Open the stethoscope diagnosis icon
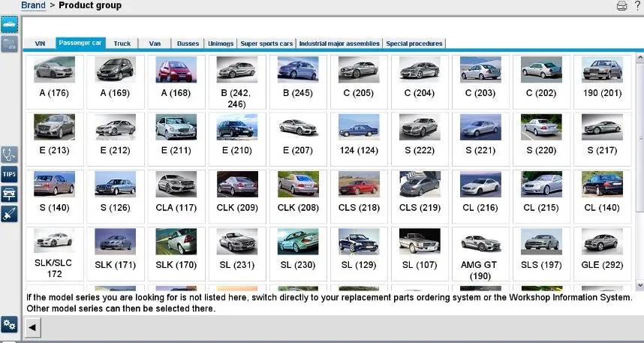644x343 pixels. click(9, 155)
